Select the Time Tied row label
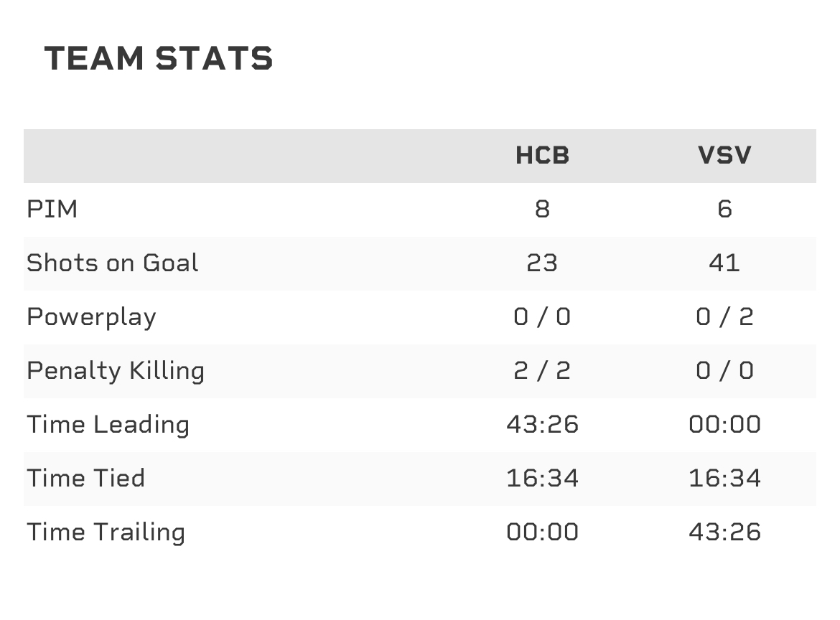 click(86, 479)
